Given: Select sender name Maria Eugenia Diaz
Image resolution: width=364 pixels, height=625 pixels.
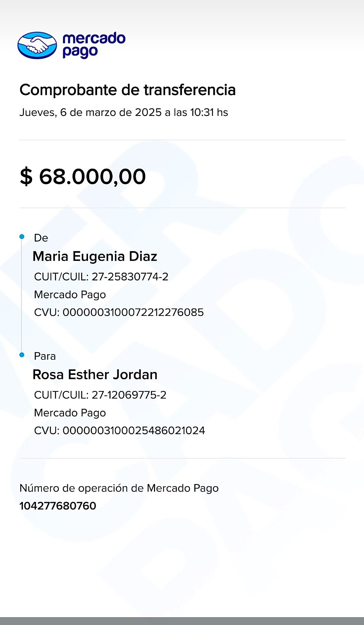Looking at the screenshot, I should pyautogui.click(x=95, y=256).
